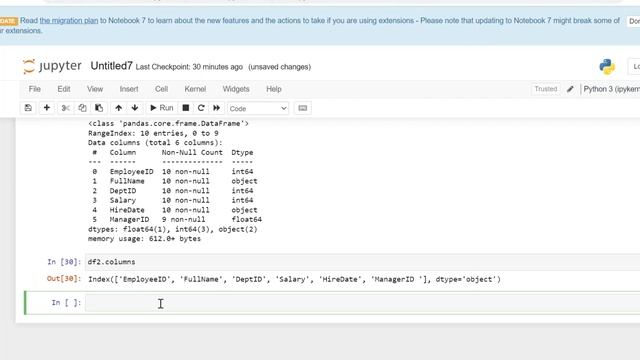Click the DeptID row in info output

click(x=172, y=191)
